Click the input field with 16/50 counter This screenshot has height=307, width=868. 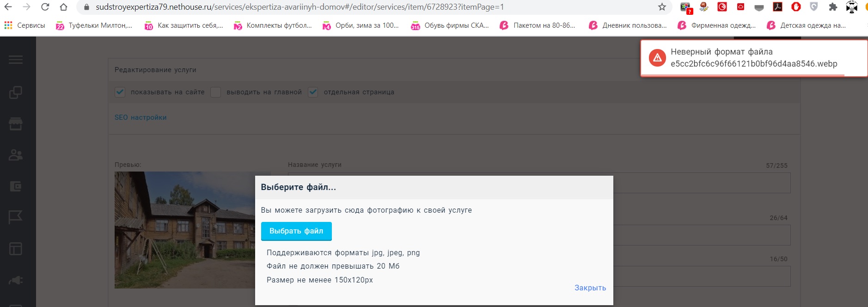click(702, 276)
